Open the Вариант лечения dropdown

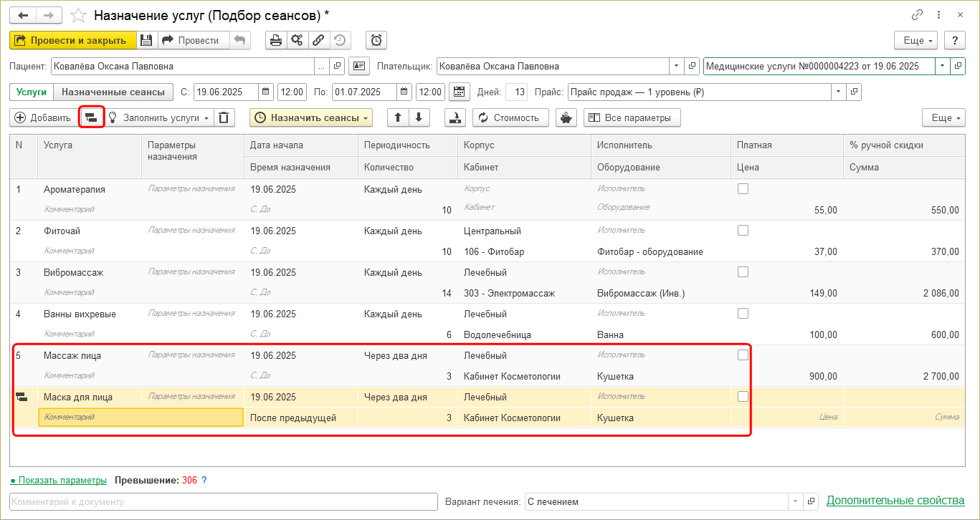795,501
